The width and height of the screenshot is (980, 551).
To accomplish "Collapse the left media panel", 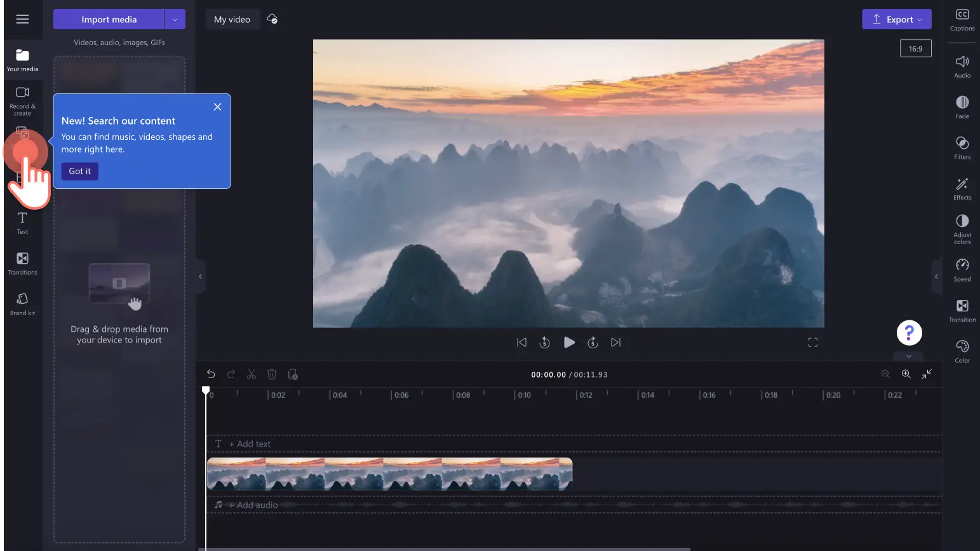I will pos(200,276).
